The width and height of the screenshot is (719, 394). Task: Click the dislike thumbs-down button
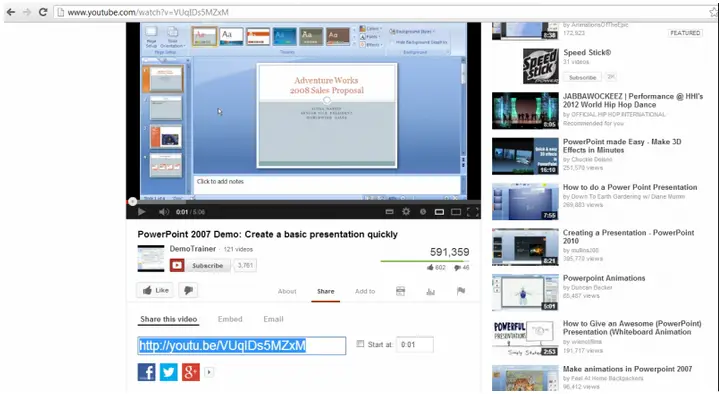tap(188, 290)
